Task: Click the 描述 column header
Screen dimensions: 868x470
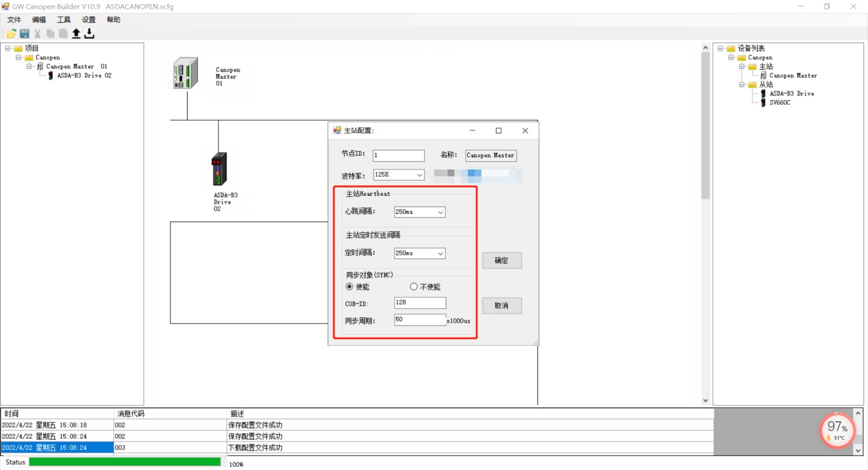Action: point(470,414)
